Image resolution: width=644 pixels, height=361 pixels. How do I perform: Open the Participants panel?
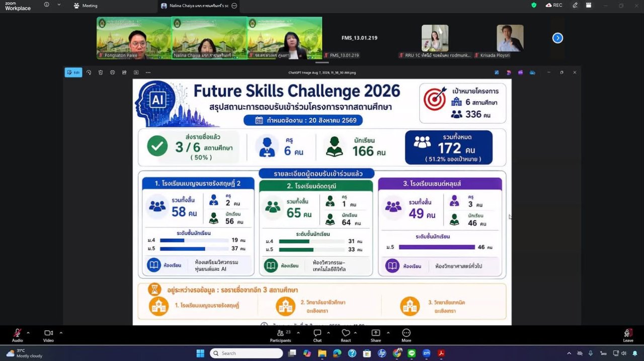coord(280,335)
